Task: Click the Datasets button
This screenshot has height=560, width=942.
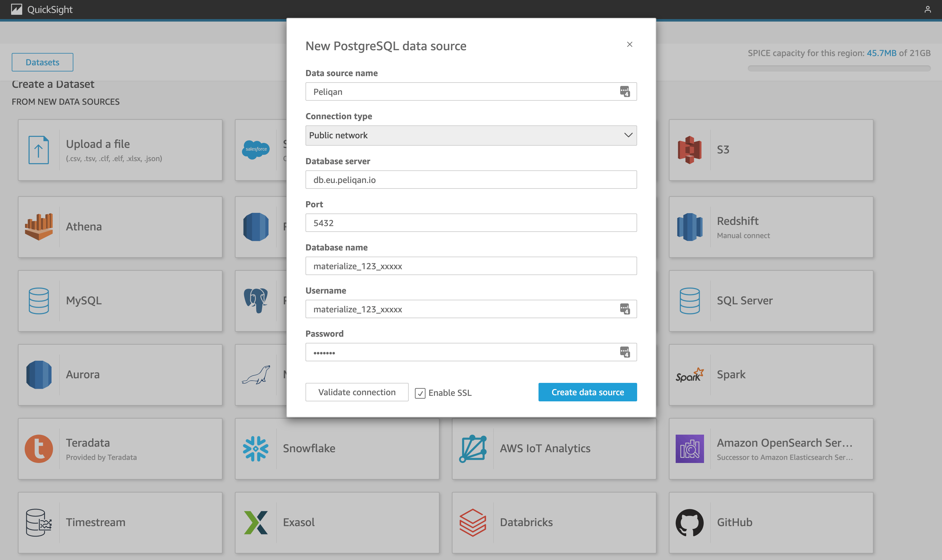Action: point(42,62)
